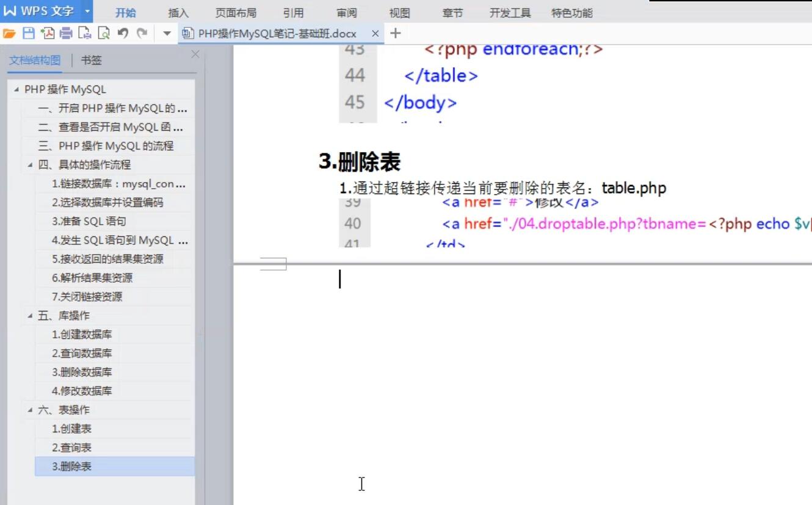812x505 pixels.
Task: Add a new document tab
Action: (x=395, y=34)
